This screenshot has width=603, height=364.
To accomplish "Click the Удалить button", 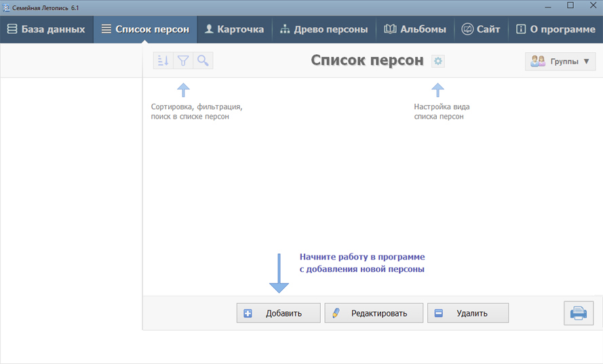I will pyautogui.click(x=468, y=313).
